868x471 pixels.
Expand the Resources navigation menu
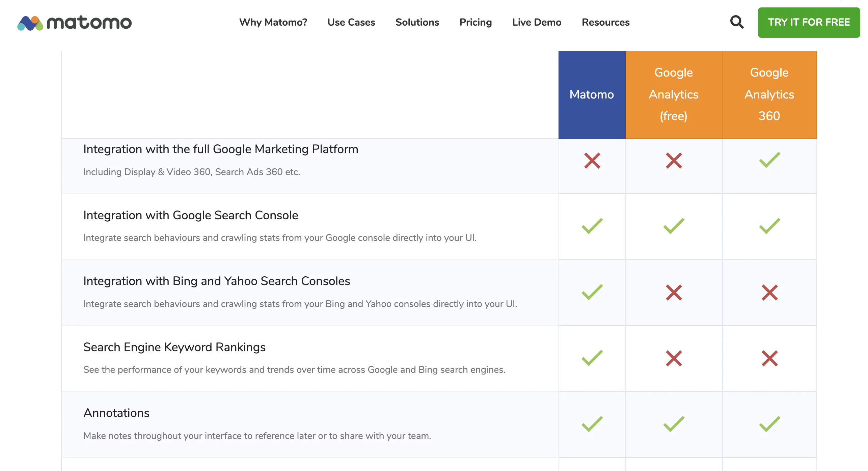point(605,22)
